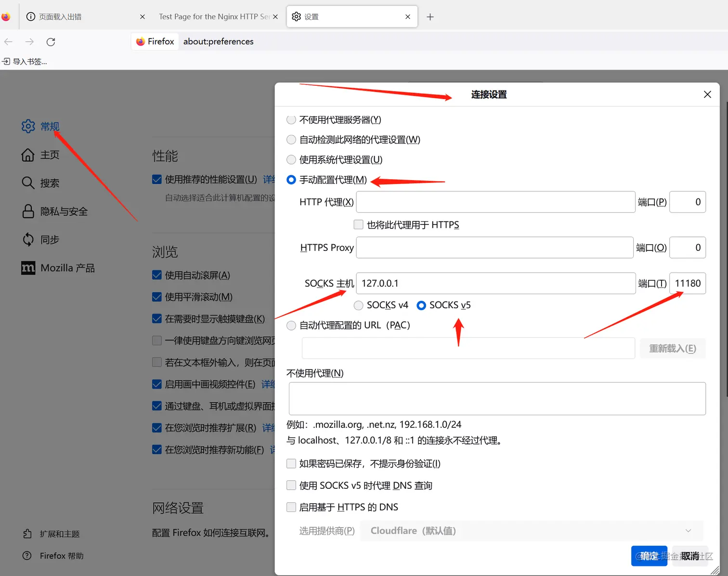
Task: Click the HTTPS Proxy host field
Action: [x=494, y=248]
